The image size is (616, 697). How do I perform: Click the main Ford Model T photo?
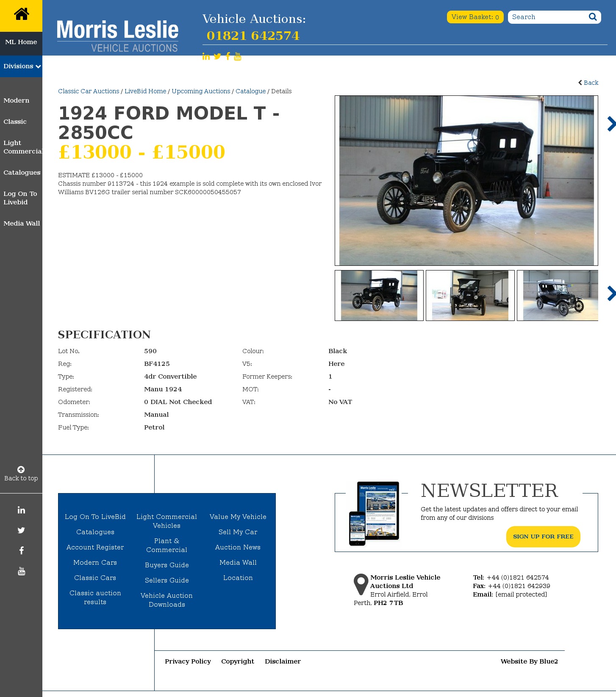coord(466,181)
